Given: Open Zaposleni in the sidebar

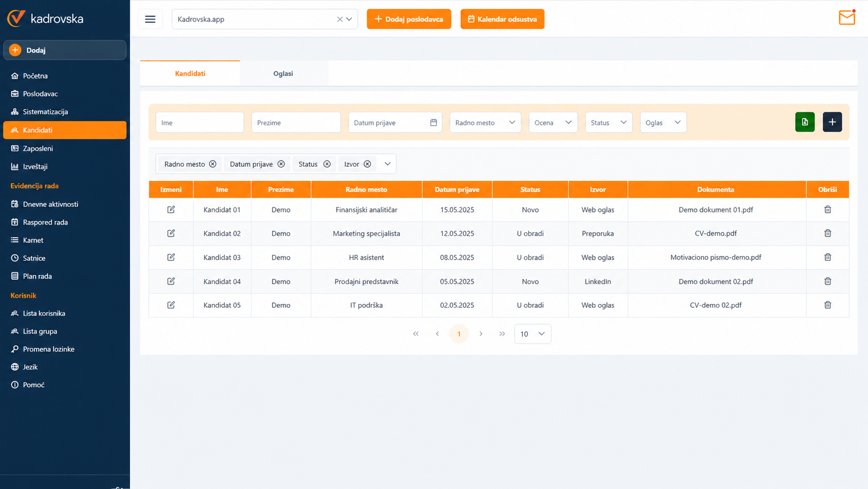Looking at the screenshot, I should (65, 148).
